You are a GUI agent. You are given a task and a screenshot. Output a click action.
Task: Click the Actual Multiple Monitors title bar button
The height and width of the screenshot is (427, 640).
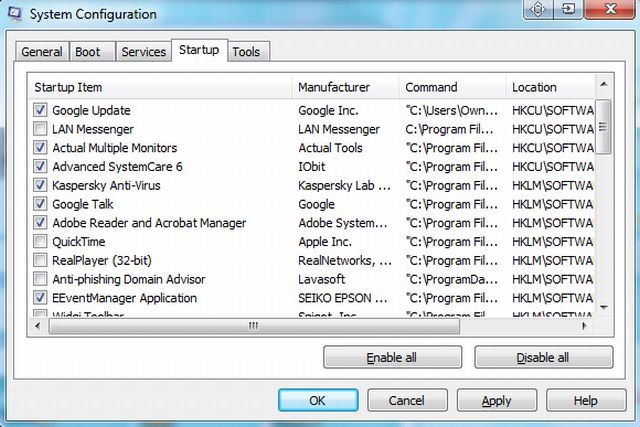pyautogui.click(x=538, y=9)
